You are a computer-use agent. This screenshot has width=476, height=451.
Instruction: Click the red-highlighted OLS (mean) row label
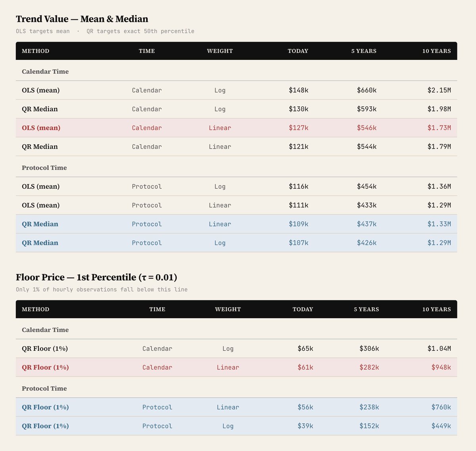(41, 128)
